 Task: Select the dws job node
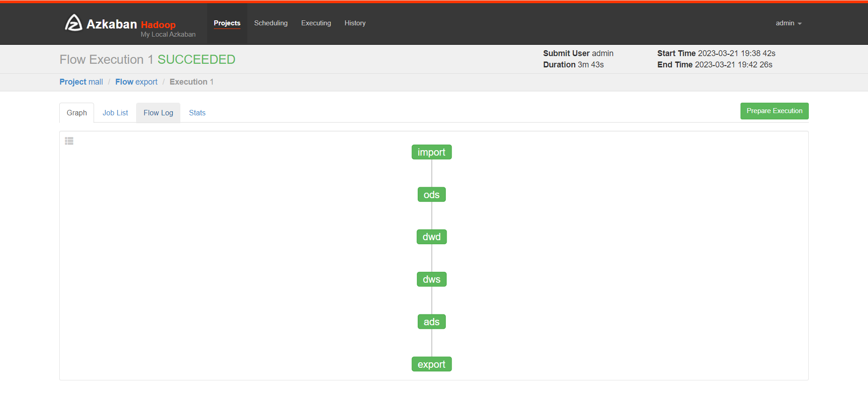click(x=432, y=279)
